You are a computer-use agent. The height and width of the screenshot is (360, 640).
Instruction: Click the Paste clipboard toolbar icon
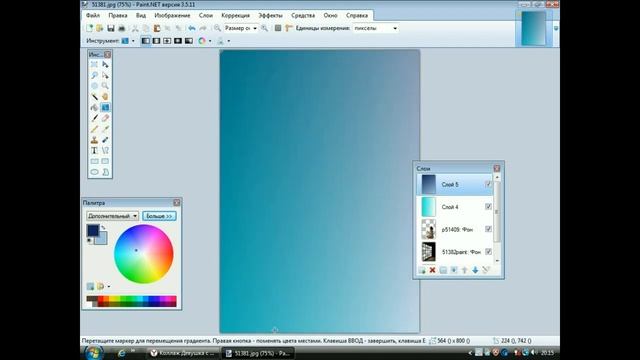click(157, 28)
